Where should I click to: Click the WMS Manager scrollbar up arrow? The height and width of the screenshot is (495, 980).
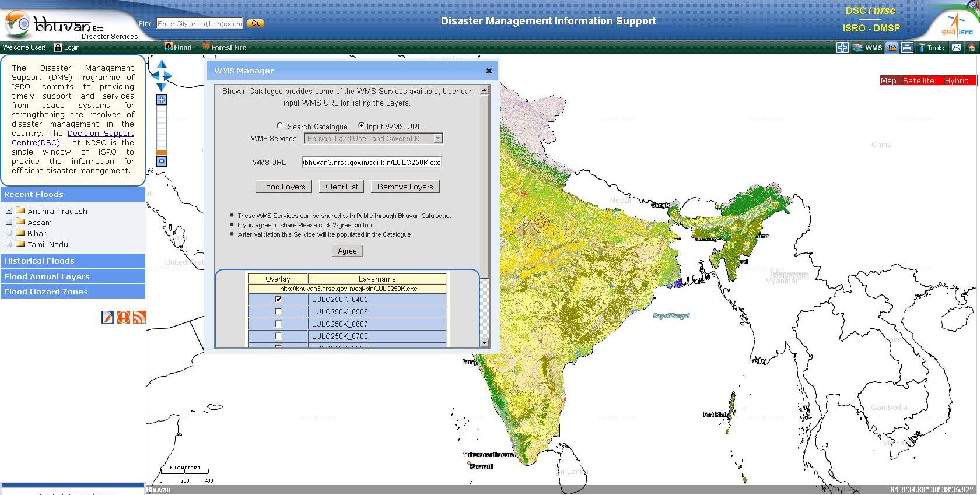coord(484,90)
